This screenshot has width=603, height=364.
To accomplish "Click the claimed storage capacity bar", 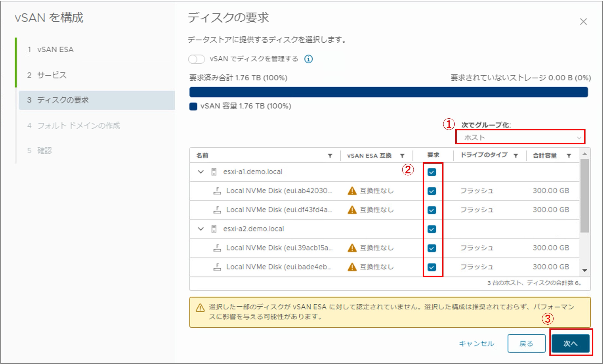I will pos(389,92).
